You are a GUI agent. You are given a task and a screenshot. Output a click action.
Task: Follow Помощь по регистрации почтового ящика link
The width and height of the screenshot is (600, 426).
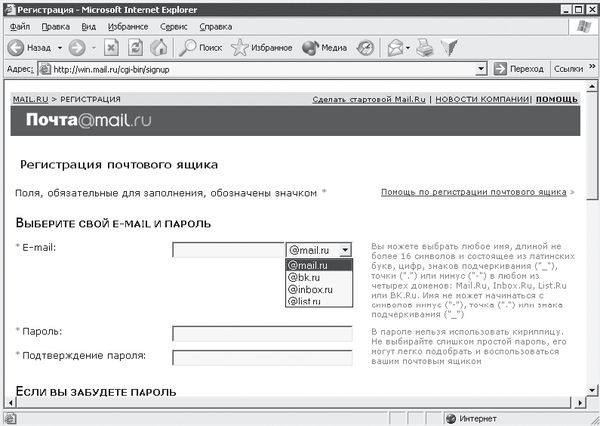[474, 192]
